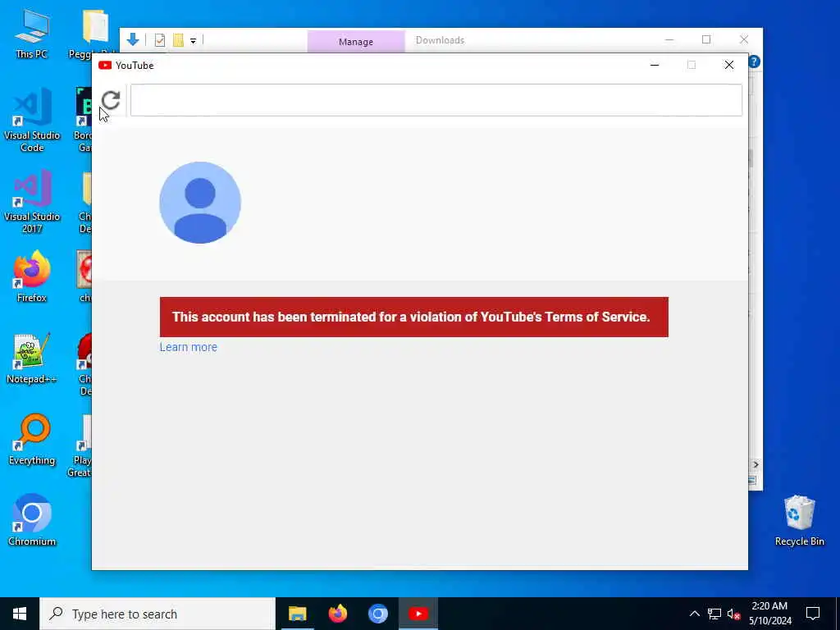Launch Firefox from the desktop
This screenshot has height=630, width=840.
32,277
